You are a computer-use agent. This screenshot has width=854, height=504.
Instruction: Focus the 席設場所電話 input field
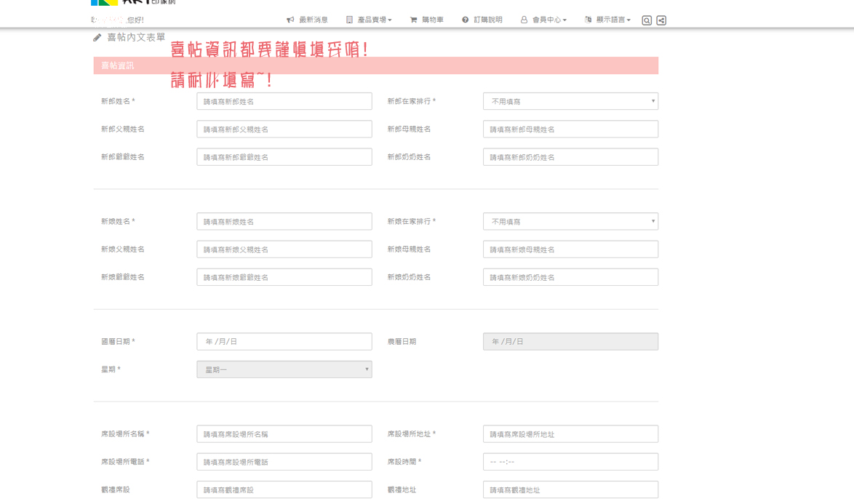click(x=284, y=462)
